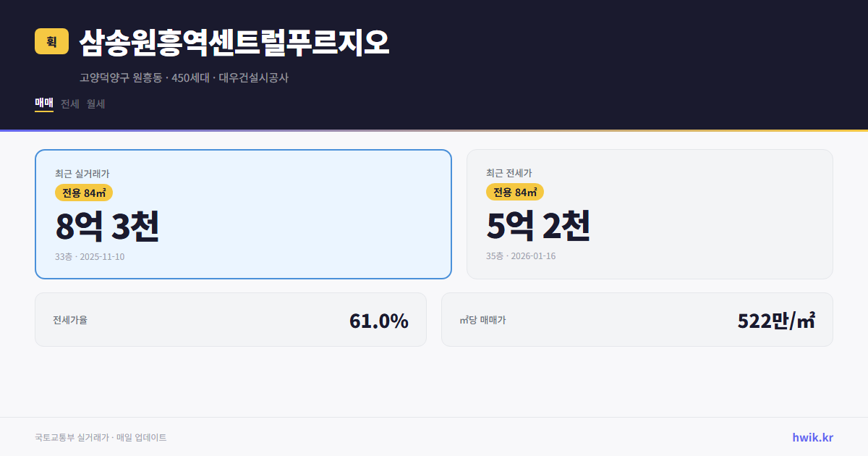This screenshot has height=456, width=868.
Task: Select the 최근 전세가 card
Action: pos(650,214)
